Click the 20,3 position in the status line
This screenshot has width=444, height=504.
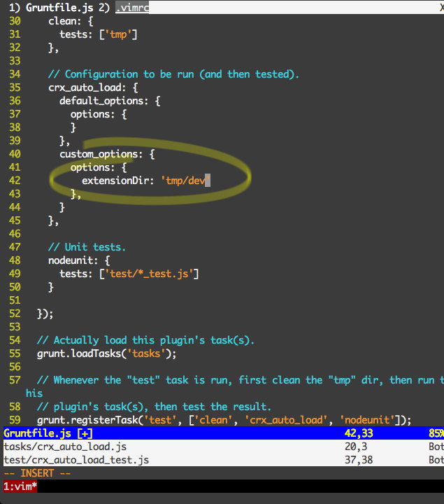356,447
